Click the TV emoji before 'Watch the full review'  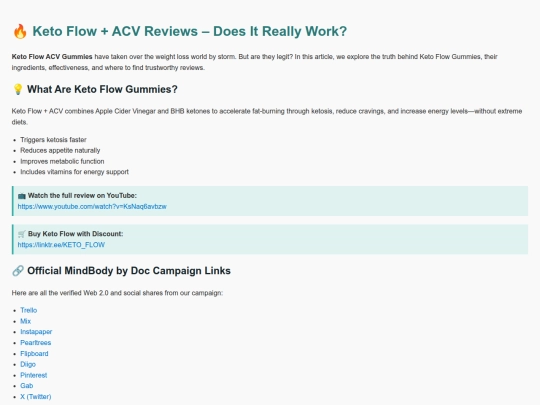tap(22, 196)
